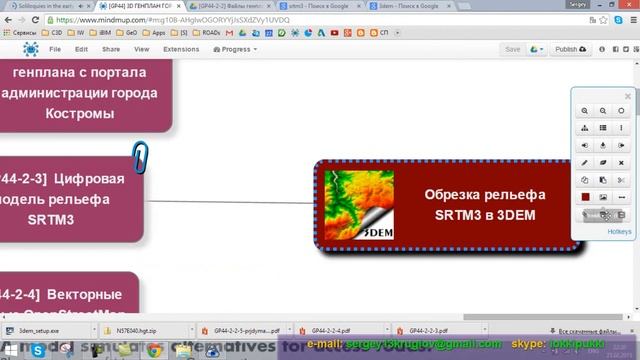Open the ROADs bookmarks folder

coord(207,33)
